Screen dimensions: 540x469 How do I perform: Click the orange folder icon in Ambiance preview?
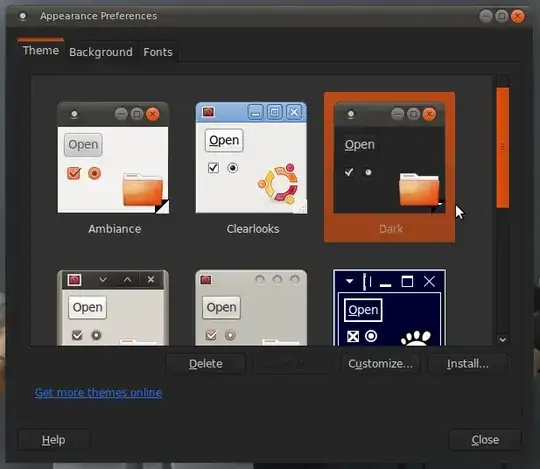coord(143,189)
